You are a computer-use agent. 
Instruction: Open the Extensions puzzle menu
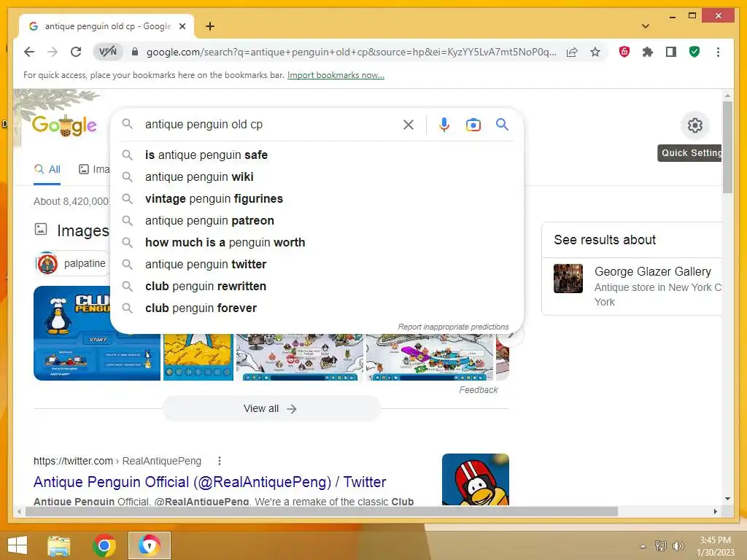[648, 52]
